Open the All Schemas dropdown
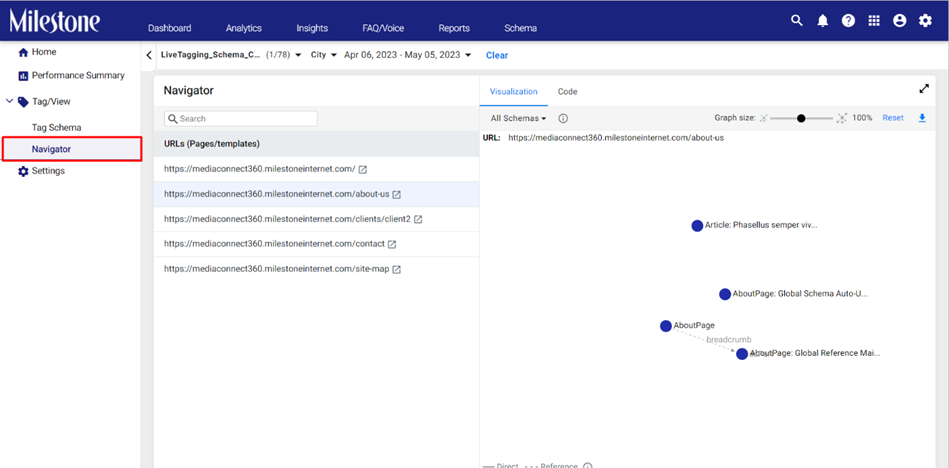The height and width of the screenshot is (468, 949). [x=519, y=119]
